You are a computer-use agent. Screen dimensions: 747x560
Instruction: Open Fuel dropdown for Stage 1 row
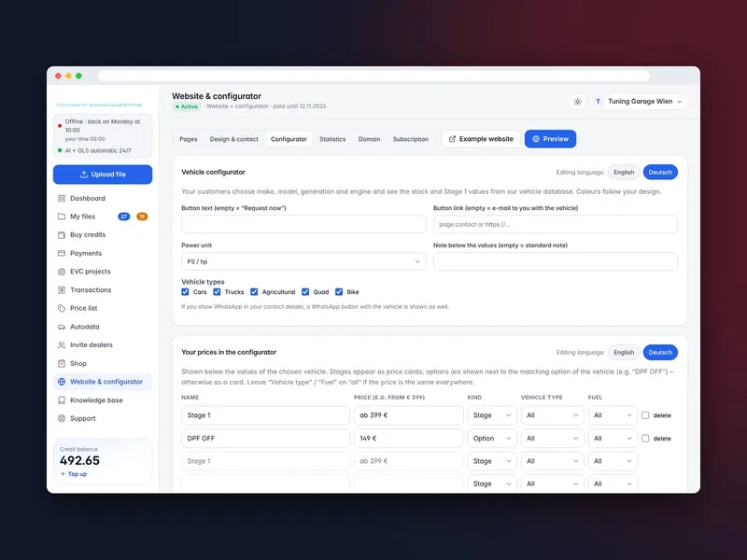click(613, 415)
